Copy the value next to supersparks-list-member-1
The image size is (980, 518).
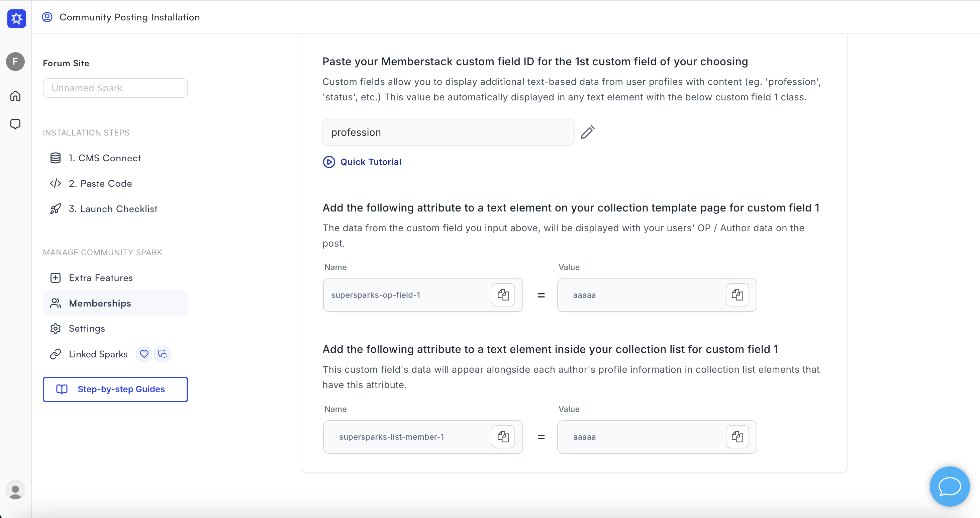tap(737, 437)
